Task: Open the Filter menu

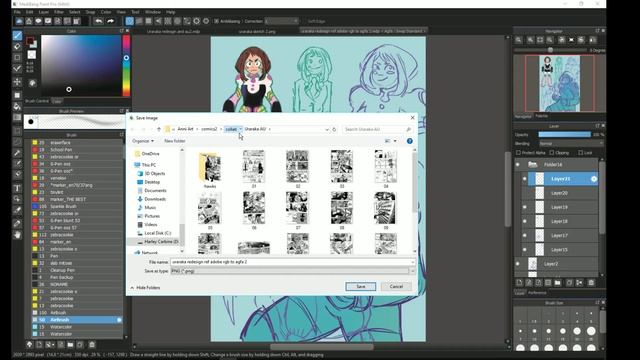Action: coord(59,12)
